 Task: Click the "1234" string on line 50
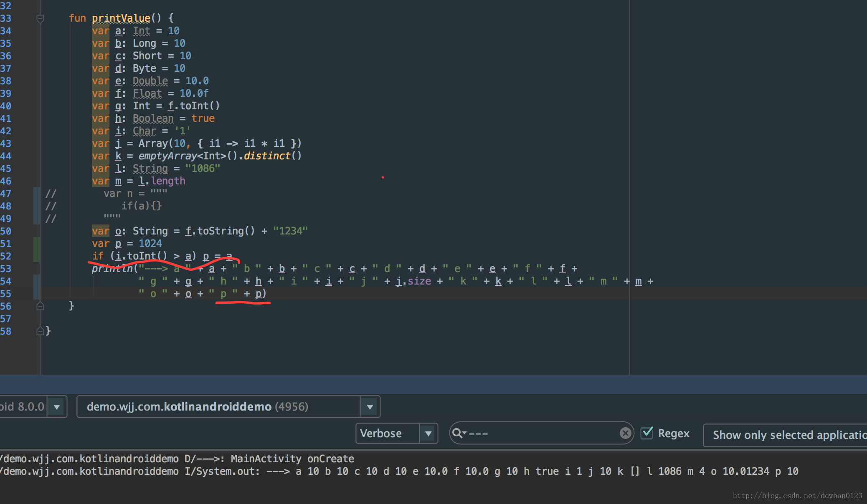pos(291,231)
